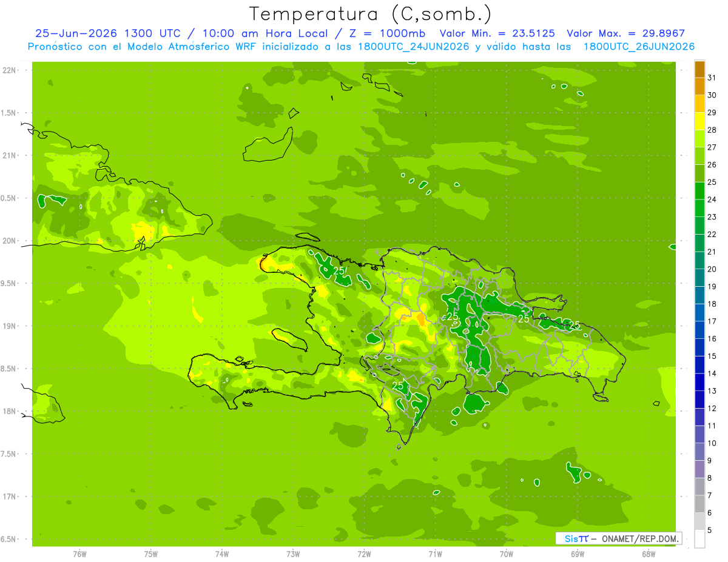This screenshot has height=562, width=728.
Task: Click the "73W" longitude label
Action: pos(293,554)
